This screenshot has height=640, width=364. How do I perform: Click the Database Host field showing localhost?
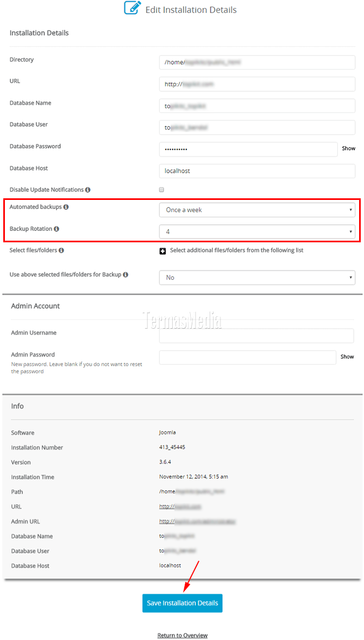pyautogui.click(x=256, y=171)
